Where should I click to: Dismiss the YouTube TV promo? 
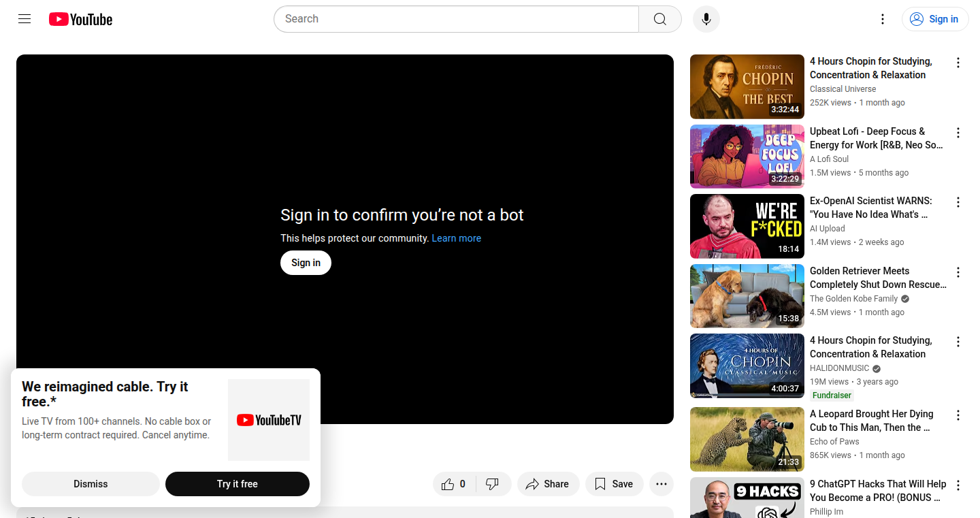91,484
